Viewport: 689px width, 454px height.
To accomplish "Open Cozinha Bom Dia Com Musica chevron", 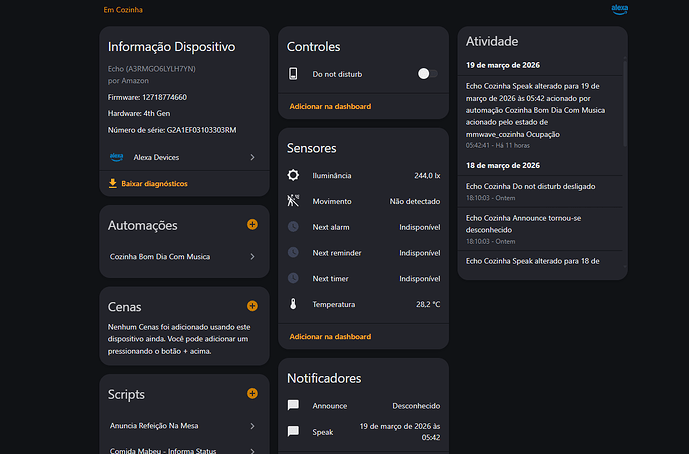I will (x=252, y=257).
